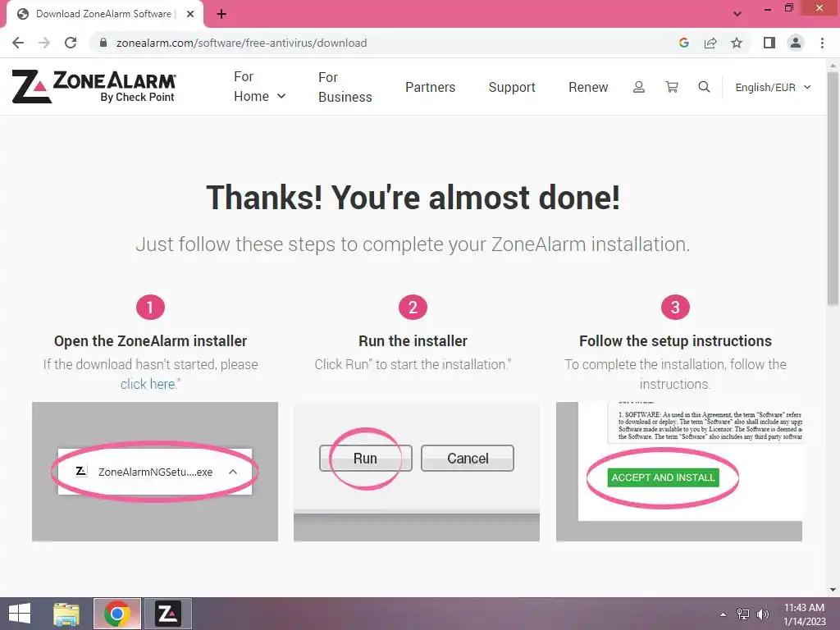840x630 pixels.
Task: Close the Download ZoneAlarm Software tab
Action: [x=189, y=14]
